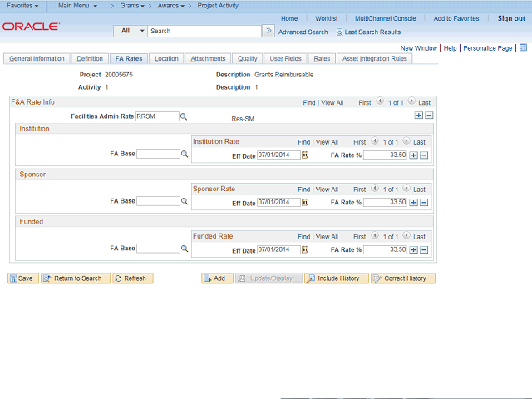Expand the Favorites menu
The height and width of the screenshot is (399, 532).
[x=22, y=6]
